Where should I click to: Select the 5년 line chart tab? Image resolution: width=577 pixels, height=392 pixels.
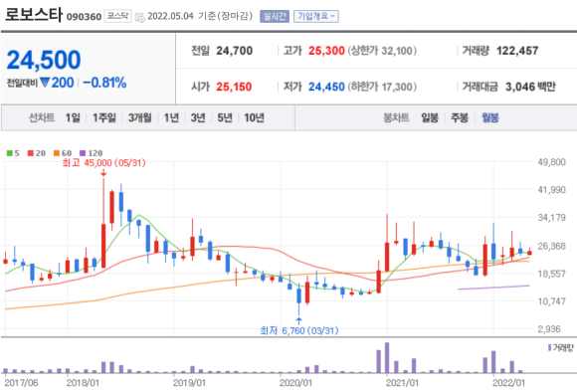(225, 117)
